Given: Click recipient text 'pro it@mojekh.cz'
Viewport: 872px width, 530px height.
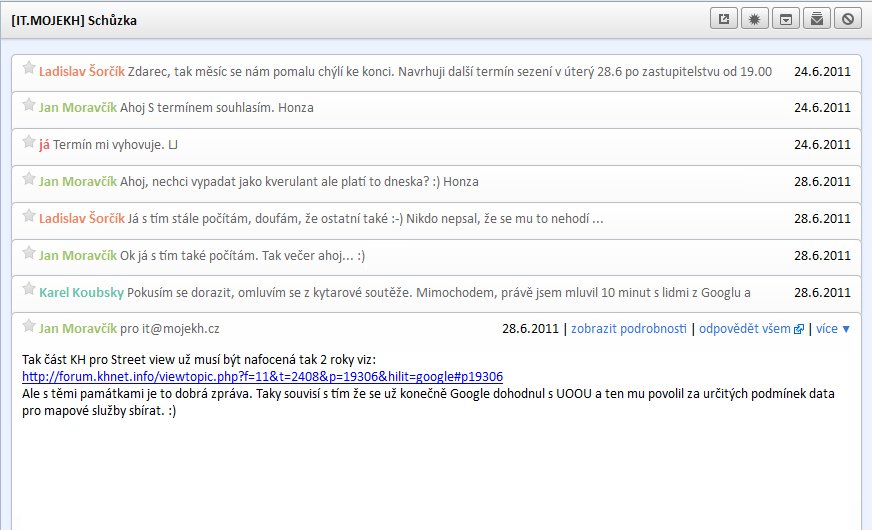Looking at the screenshot, I should [x=170, y=329].
